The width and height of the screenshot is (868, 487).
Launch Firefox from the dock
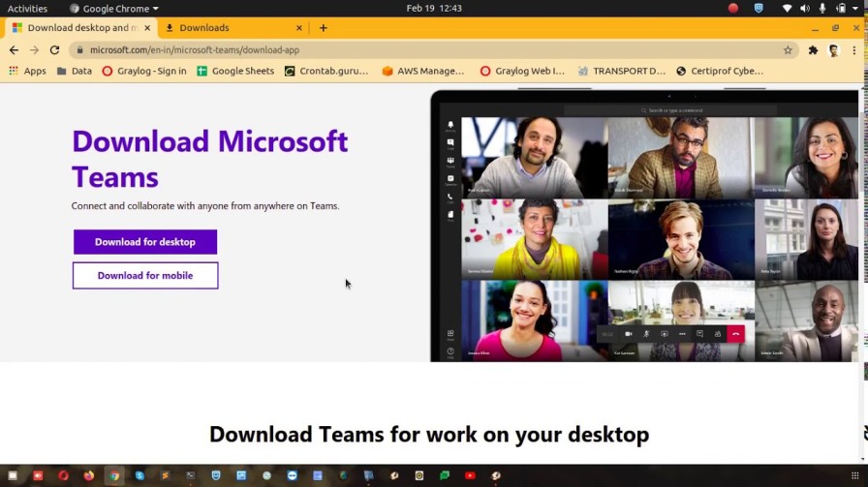click(88, 475)
